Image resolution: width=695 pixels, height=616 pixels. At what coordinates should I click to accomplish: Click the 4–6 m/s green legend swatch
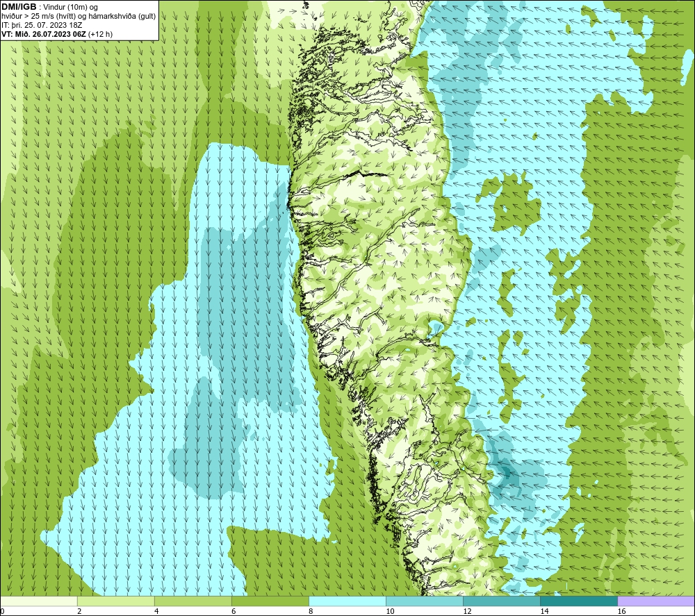coord(193,601)
